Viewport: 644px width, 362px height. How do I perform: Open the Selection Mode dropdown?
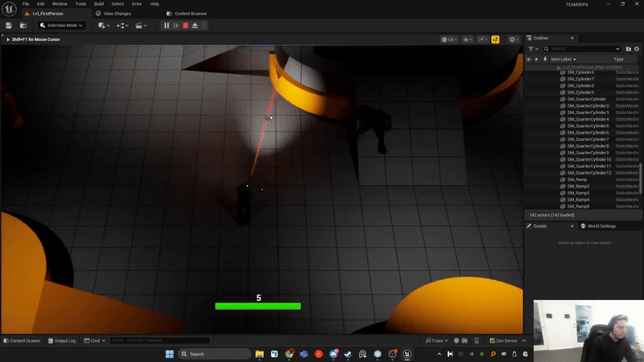[x=61, y=26]
